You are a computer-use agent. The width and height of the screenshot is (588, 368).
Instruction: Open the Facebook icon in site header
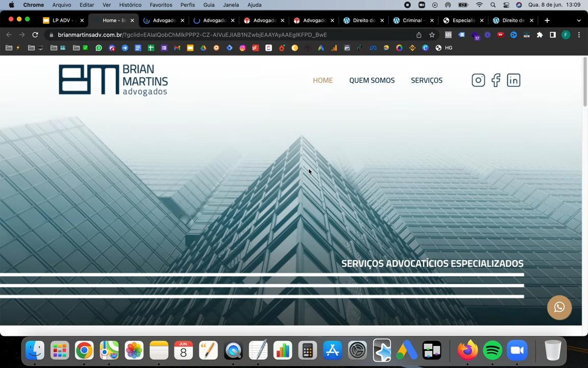click(496, 80)
